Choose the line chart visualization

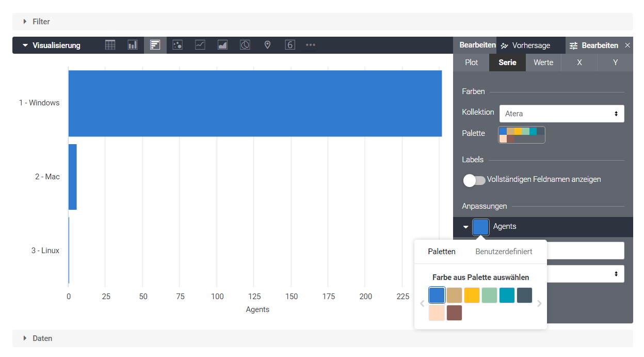(200, 45)
